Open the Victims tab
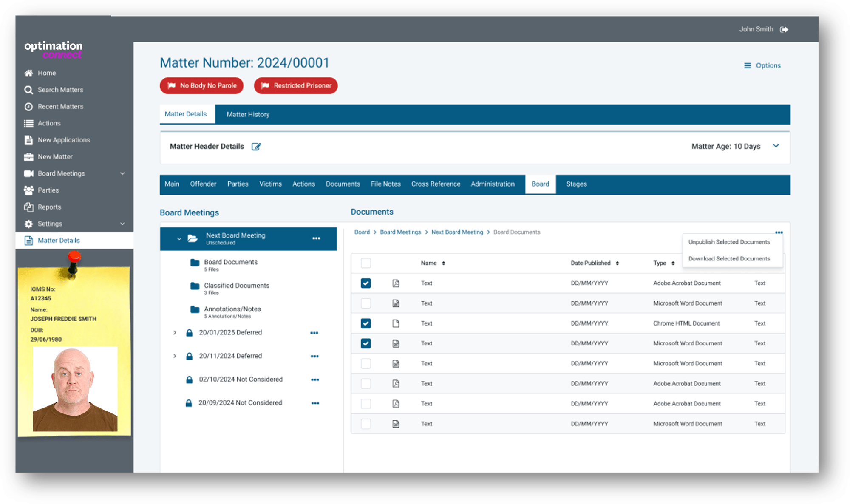 (x=271, y=184)
